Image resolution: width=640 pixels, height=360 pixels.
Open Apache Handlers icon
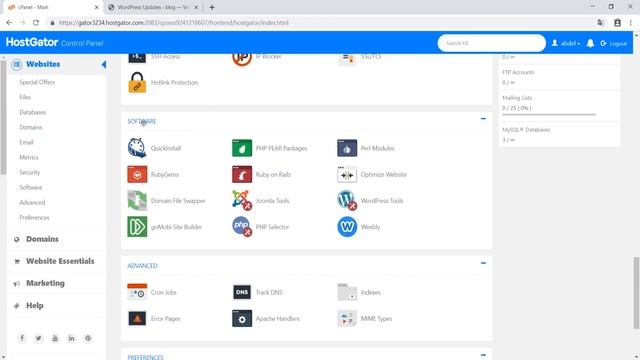[x=242, y=318]
